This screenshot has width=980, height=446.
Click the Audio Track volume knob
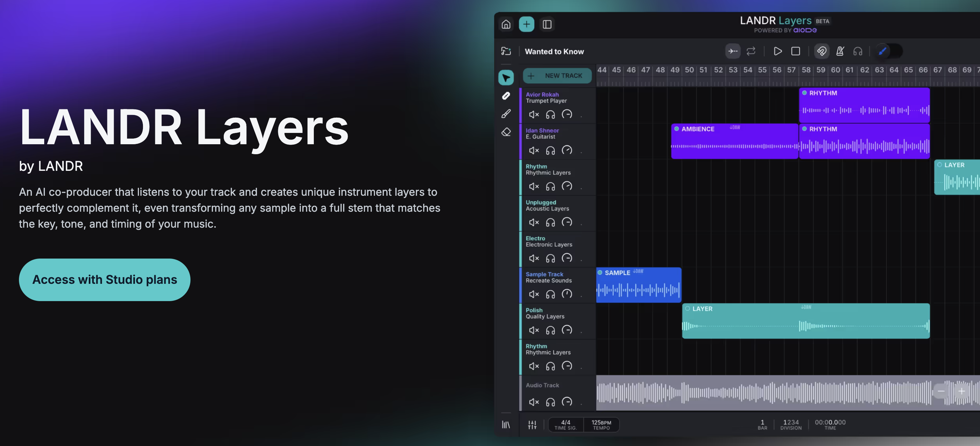567,402
